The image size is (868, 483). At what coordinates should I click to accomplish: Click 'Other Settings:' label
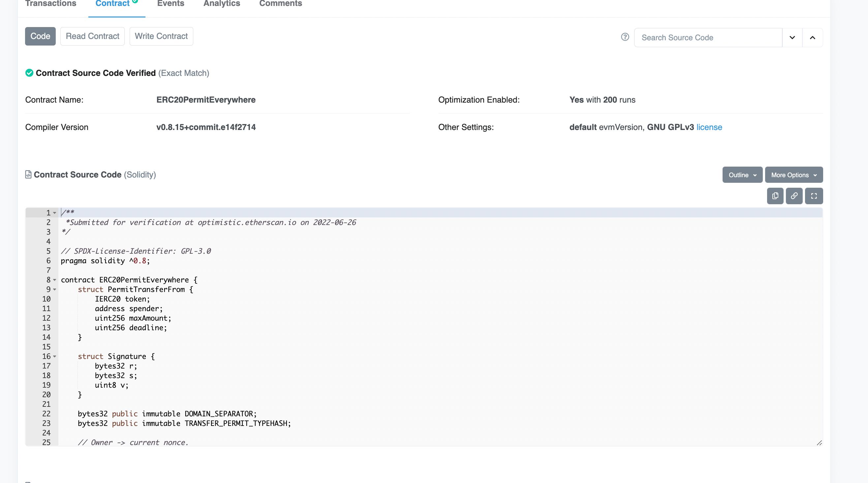pyautogui.click(x=466, y=127)
